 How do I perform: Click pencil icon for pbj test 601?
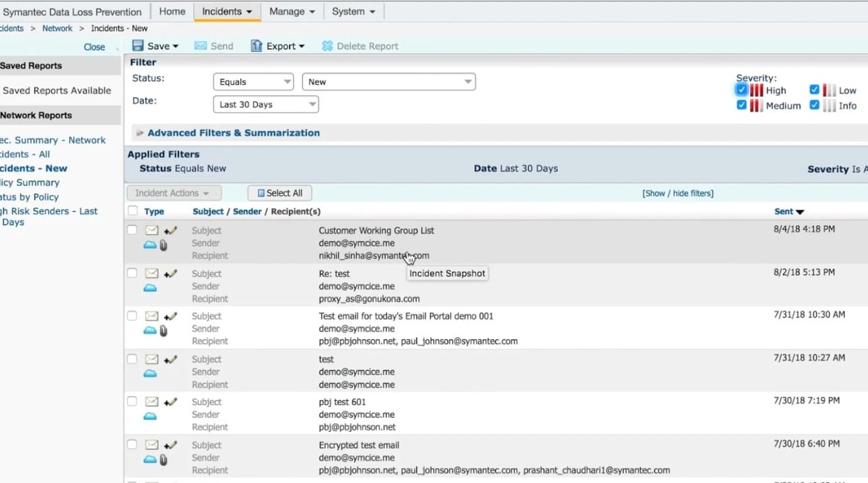click(171, 402)
